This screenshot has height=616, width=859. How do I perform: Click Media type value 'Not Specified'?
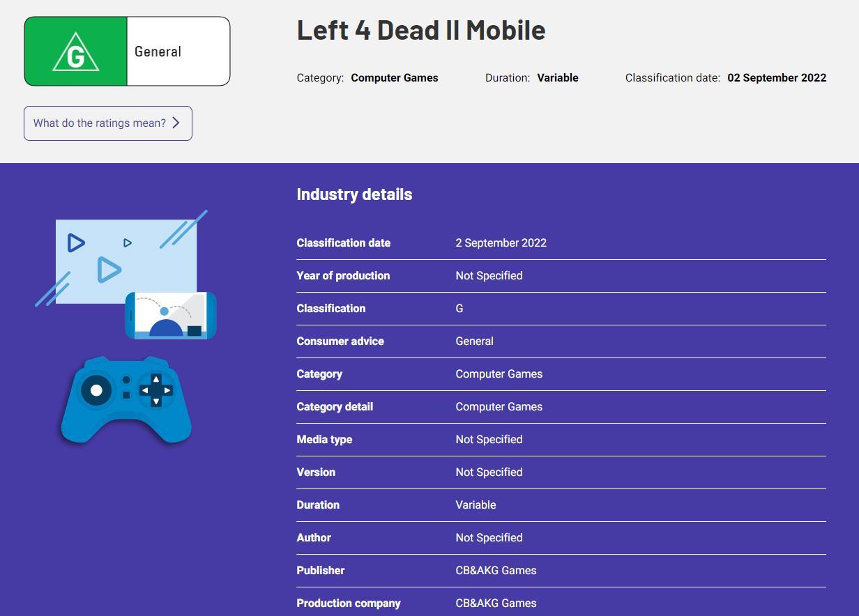pyautogui.click(x=489, y=440)
